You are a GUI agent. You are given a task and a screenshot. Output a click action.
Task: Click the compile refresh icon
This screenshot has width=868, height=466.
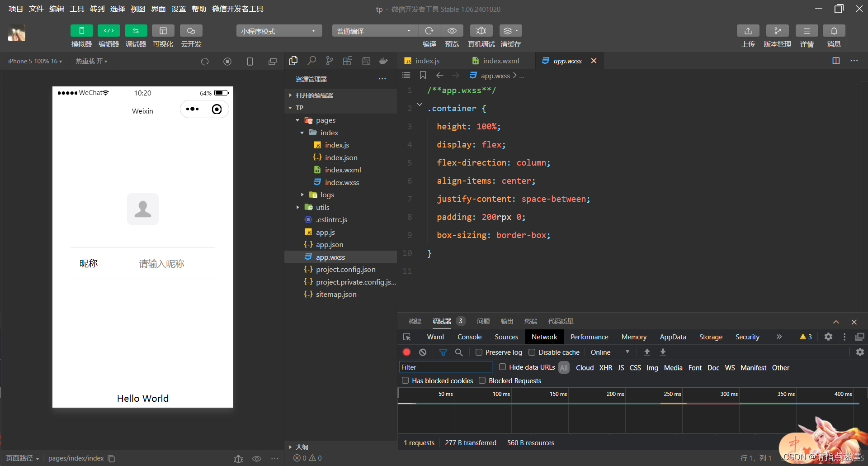(x=429, y=31)
